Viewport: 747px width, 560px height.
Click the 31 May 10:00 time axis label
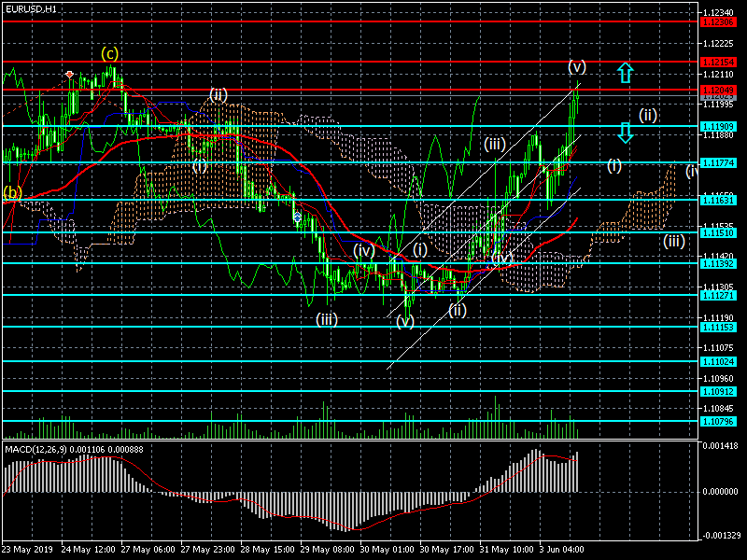pos(509,550)
